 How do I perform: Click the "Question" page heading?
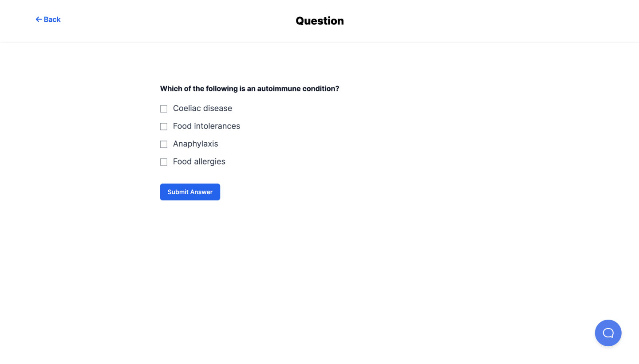[x=319, y=21]
